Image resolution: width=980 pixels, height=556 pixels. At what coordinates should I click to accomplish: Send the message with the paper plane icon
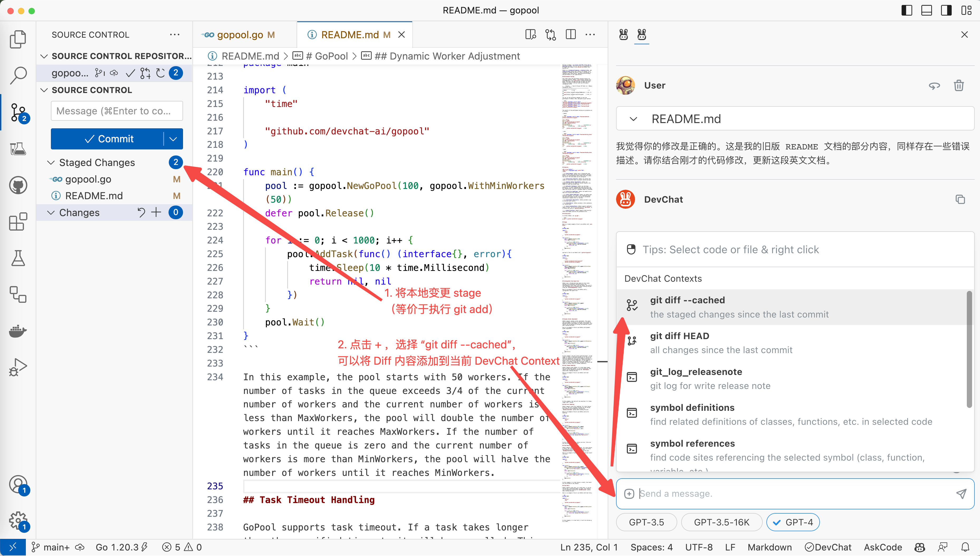coord(962,493)
